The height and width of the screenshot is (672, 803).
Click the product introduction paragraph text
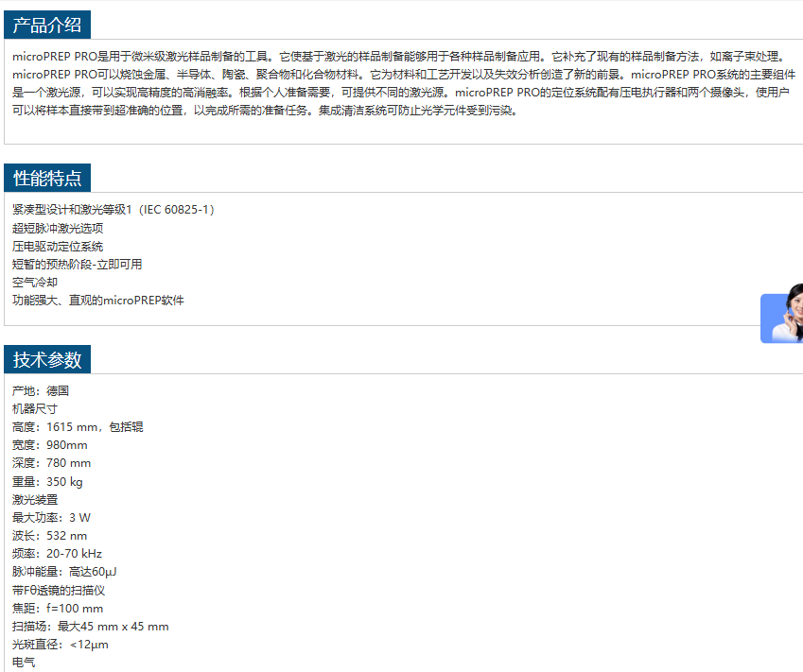click(397, 83)
